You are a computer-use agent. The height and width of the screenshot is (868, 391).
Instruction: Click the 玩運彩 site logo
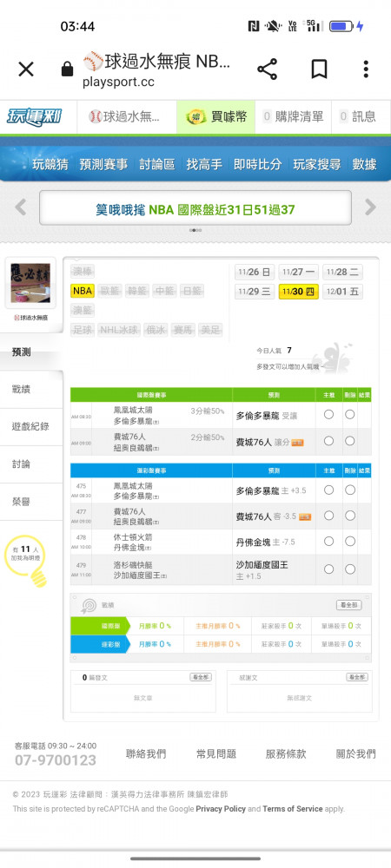[x=35, y=117]
